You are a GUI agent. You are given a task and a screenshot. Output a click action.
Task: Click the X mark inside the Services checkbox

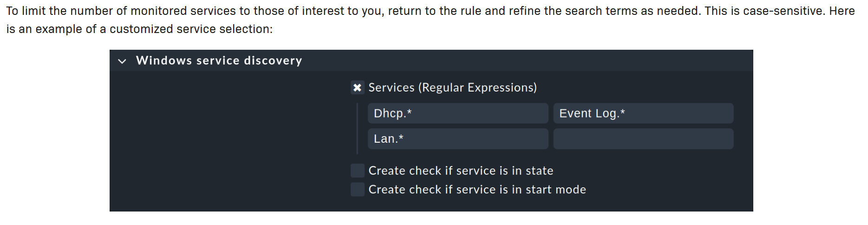tap(357, 87)
